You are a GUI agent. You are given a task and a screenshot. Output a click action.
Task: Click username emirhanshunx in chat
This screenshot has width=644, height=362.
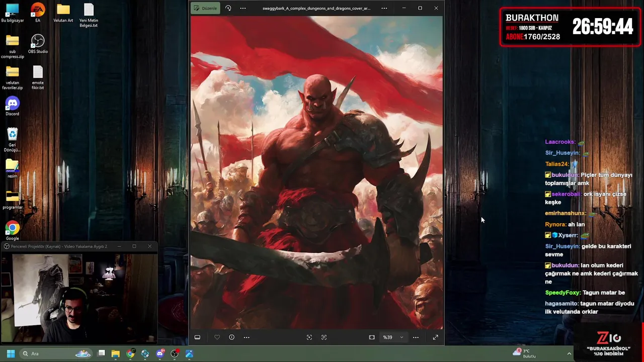(x=566, y=213)
